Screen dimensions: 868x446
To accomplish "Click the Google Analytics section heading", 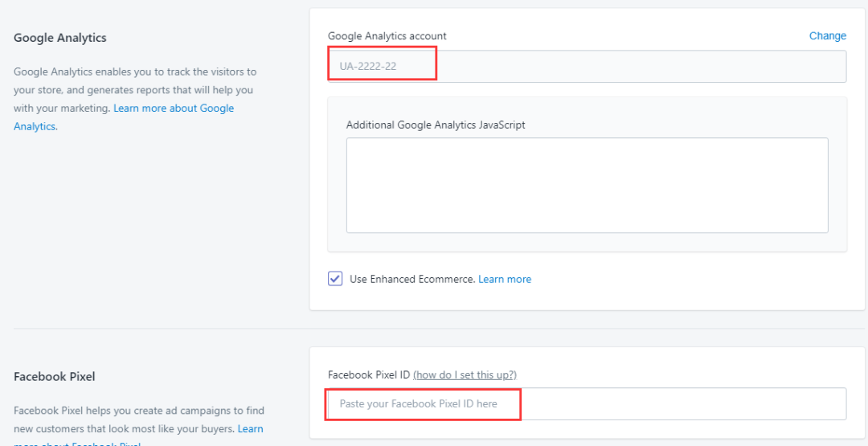I will (x=60, y=38).
